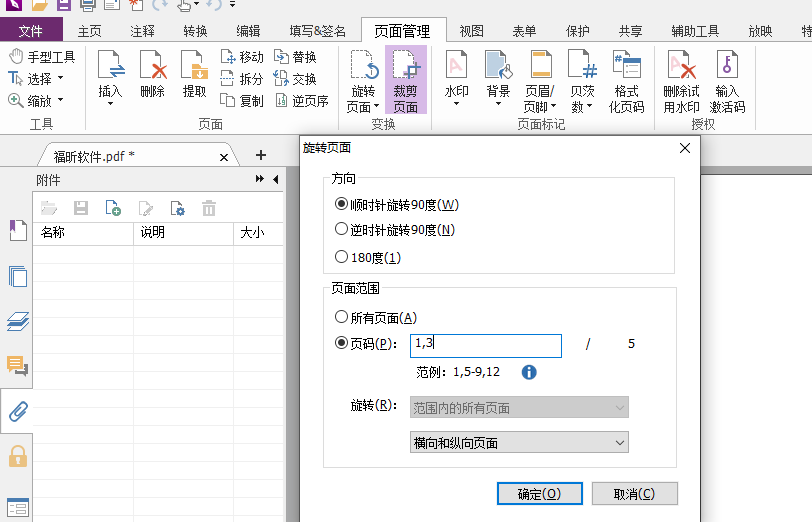
Task: Click the Description (说明) column header
Action: 183,233
